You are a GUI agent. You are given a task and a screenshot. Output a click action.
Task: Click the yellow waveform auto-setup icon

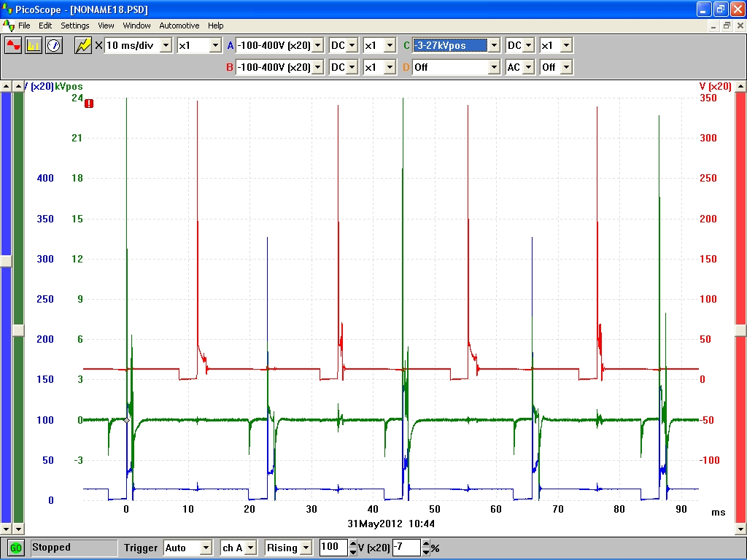pyautogui.click(x=83, y=45)
